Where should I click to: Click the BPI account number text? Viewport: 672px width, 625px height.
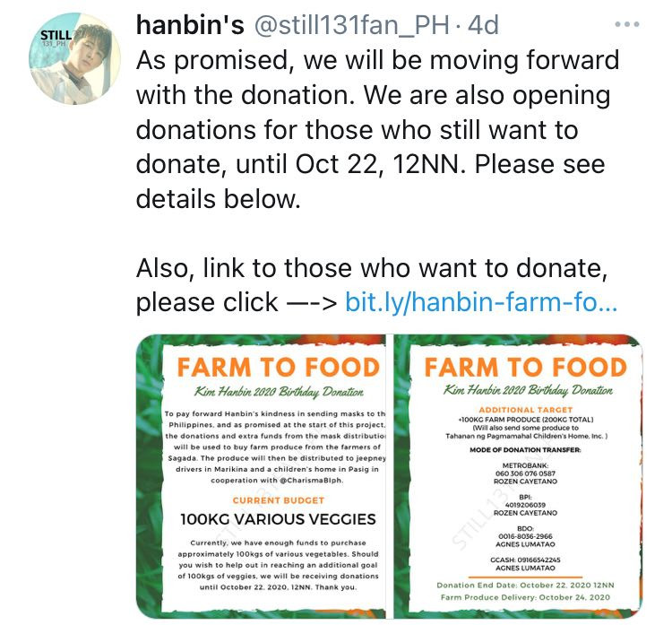525,505
